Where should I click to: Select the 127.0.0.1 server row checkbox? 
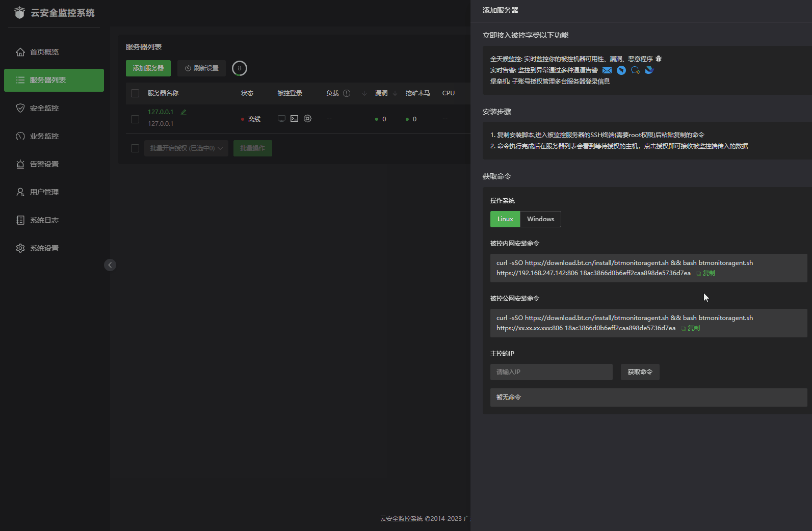[135, 119]
